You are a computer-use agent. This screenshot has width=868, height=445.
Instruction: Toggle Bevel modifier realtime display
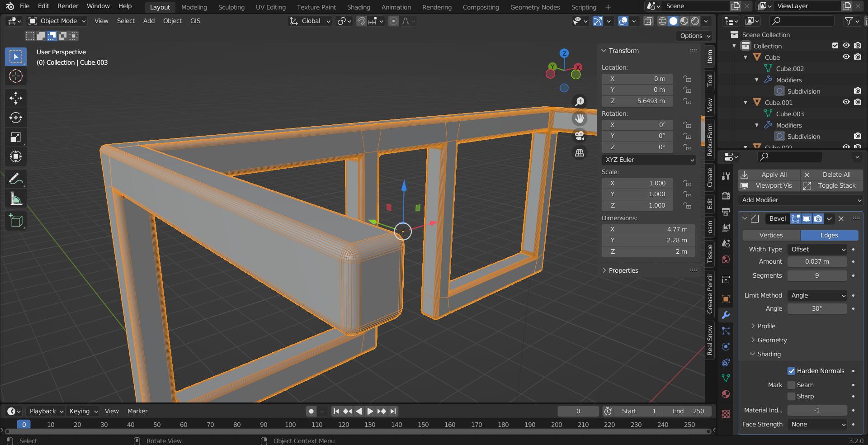(x=807, y=218)
